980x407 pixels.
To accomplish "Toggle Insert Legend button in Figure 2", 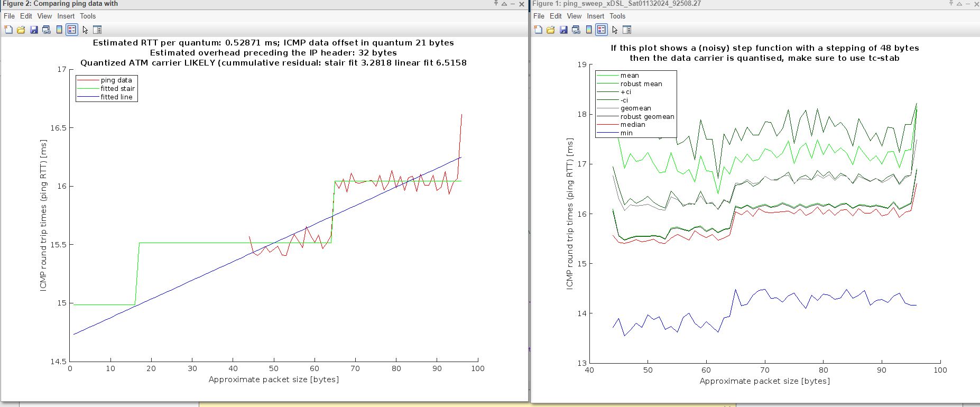I will point(72,30).
